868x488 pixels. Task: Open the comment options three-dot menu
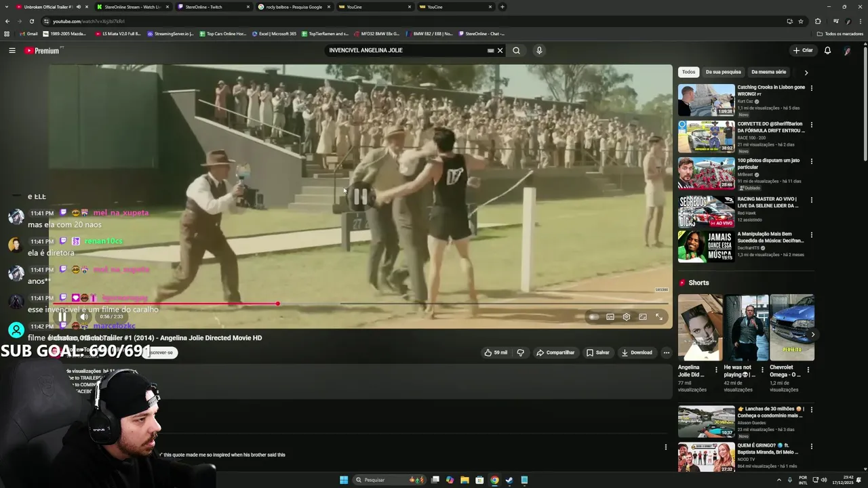(x=665, y=447)
